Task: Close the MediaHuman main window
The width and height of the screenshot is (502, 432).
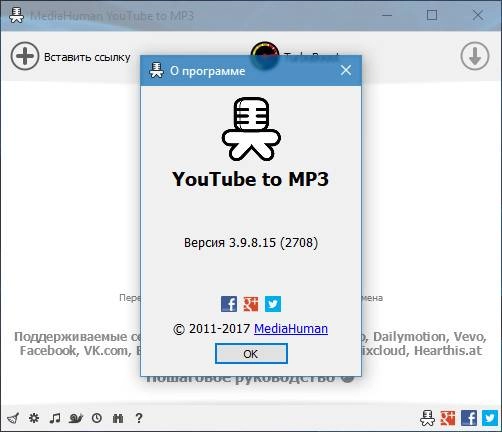Action: pos(478,15)
